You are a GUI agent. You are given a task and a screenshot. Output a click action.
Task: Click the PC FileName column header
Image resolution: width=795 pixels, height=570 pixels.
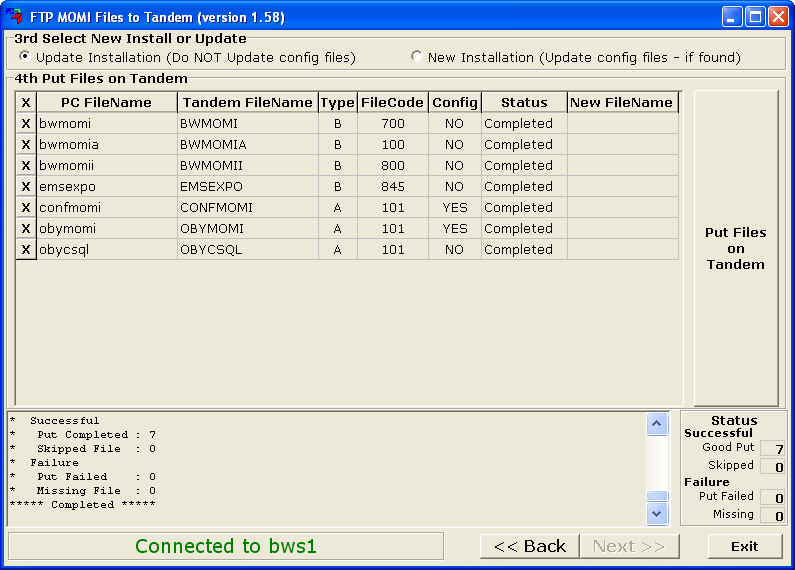click(106, 103)
